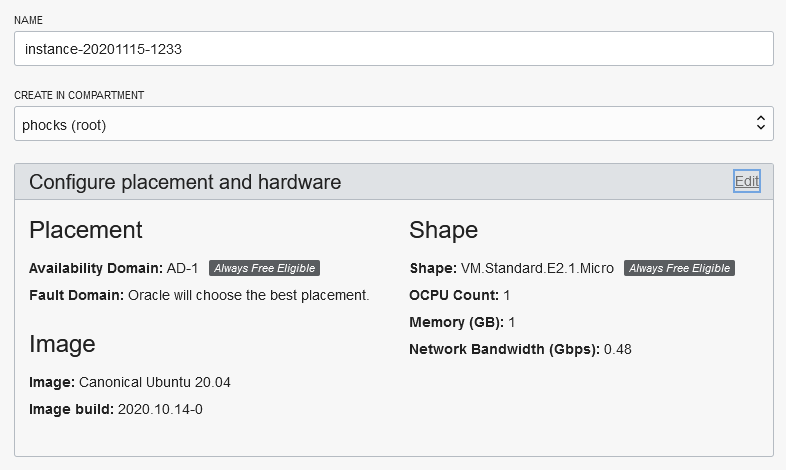Click the compartment dropdown arrow icon
Viewport: 786px width, 470px height.
point(760,124)
